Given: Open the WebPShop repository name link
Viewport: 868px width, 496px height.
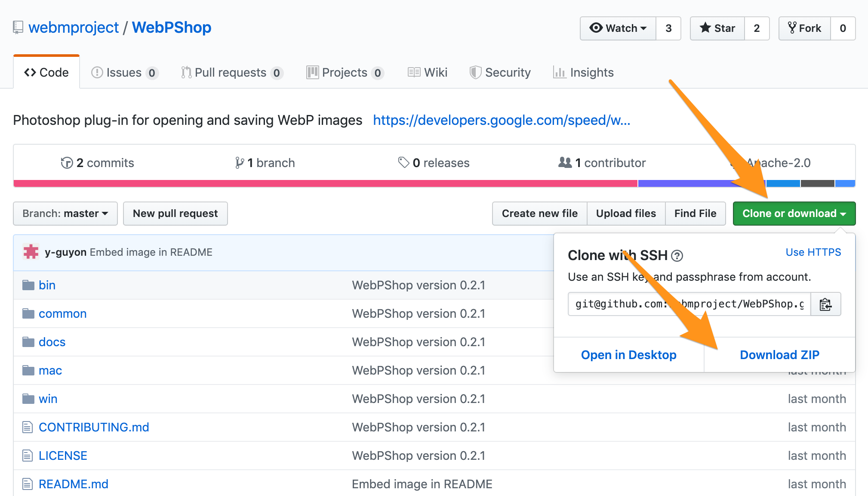Looking at the screenshot, I should tap(172, 28).
